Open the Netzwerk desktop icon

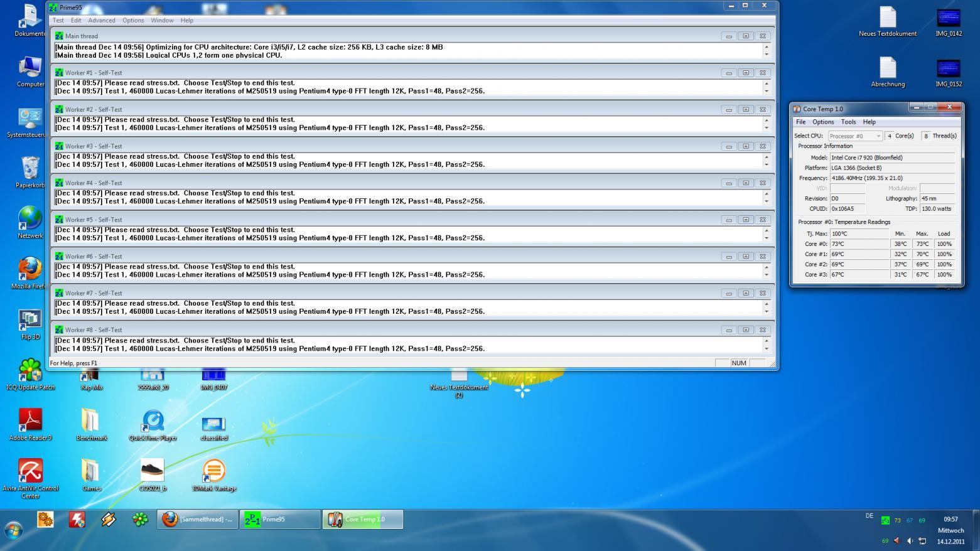click(30, 222)
